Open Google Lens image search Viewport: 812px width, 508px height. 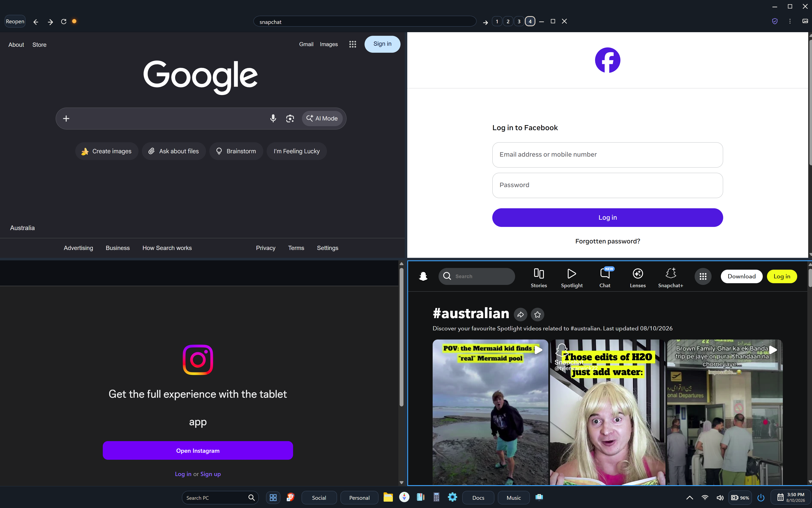click(x=290, y=118)
